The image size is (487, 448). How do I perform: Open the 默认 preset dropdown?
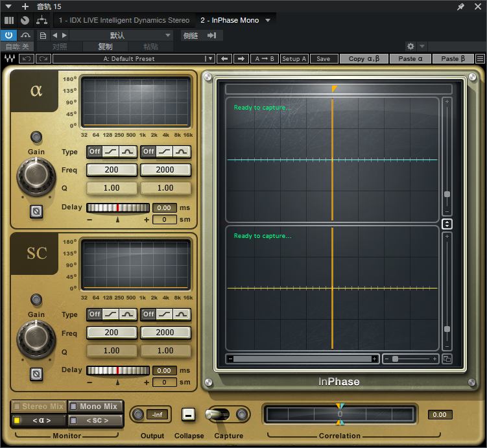pyautogui.click(x=121, y=36)
